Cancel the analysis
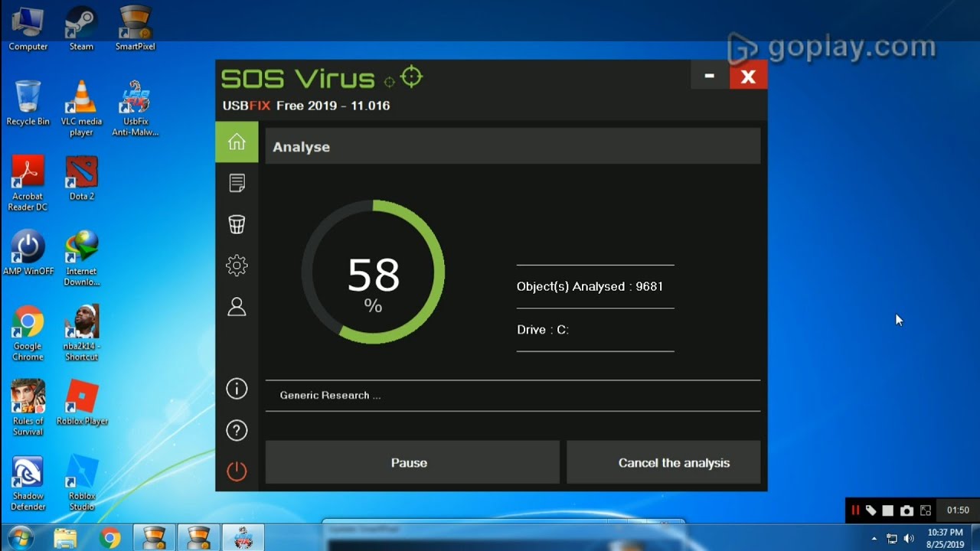Viewport: 980px width, 551px height. [663, 462]
